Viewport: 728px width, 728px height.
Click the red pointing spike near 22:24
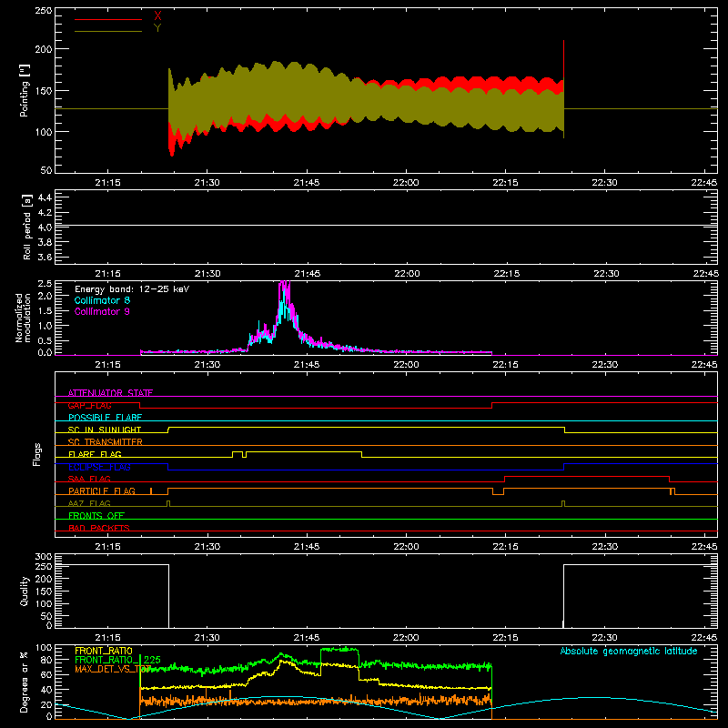point(563,60)
